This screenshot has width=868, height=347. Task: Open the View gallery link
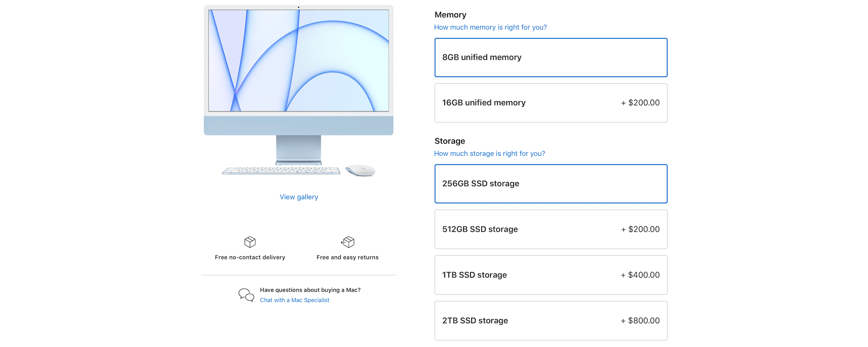tap(299, 197)
